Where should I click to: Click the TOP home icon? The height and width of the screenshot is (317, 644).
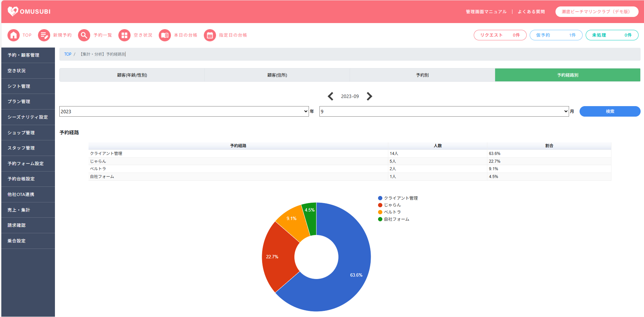[x=14, y=35]
